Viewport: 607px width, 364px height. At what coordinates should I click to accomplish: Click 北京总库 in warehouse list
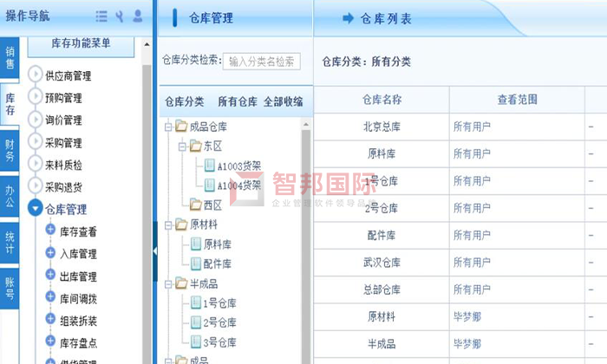[x=382, y=127]
